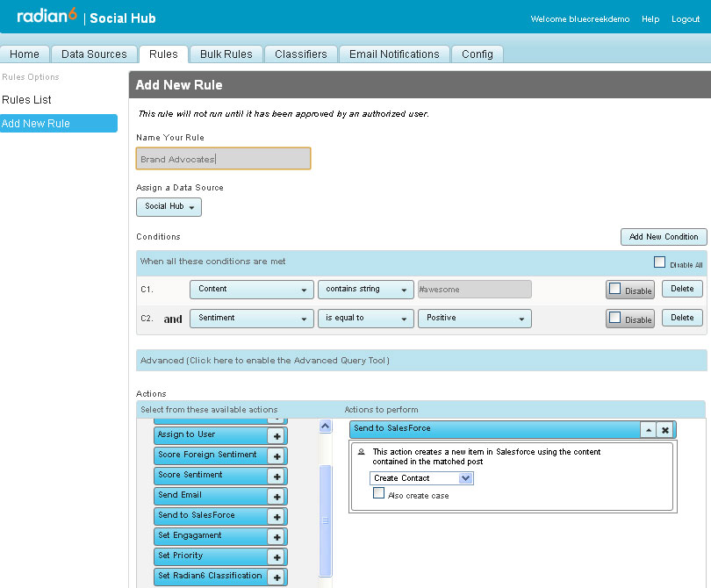711x588 pixels.
Task: Toggle Disable checkbox for condition C1
Action: pos(614,289)
